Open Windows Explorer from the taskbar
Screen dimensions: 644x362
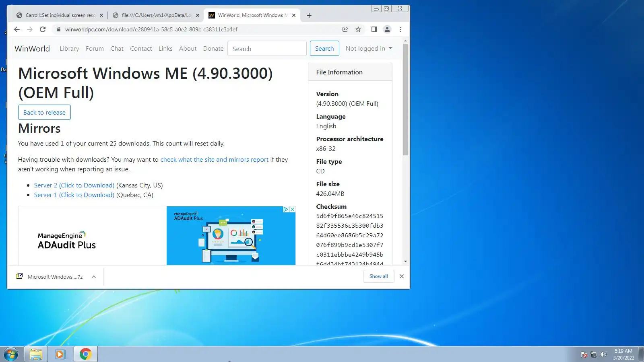pos(36,354)
